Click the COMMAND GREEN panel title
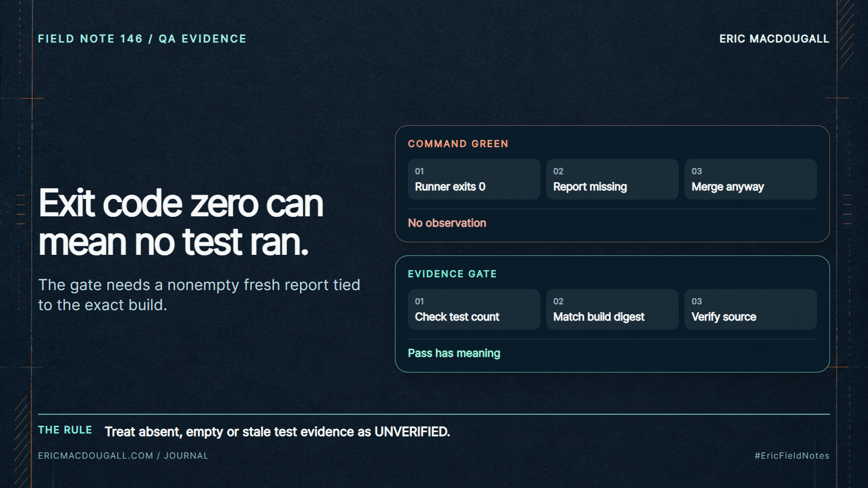The width and height of the screenshot is (868, 488). (x=458, y=144)
